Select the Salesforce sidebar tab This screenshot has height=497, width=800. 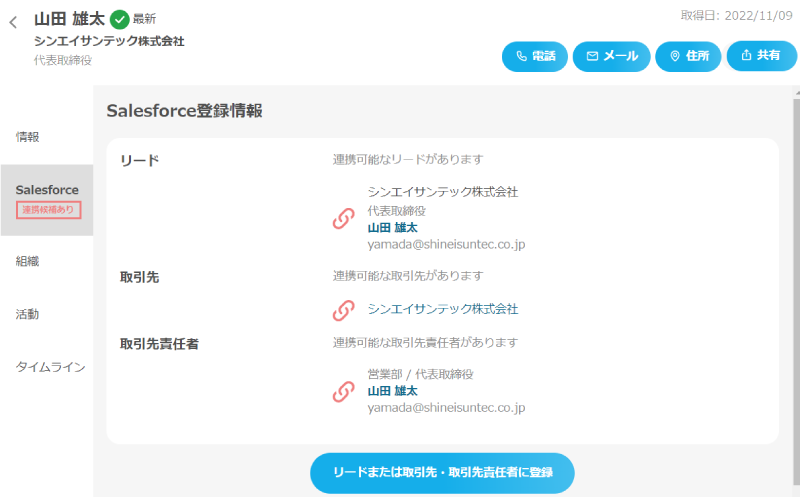click(47, 190)
